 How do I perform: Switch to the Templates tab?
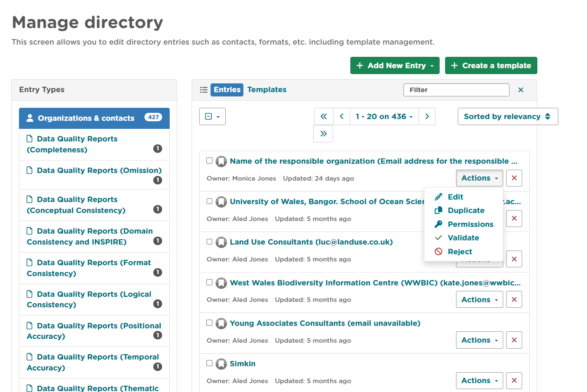pyautogui.click(x=267, y=90)
